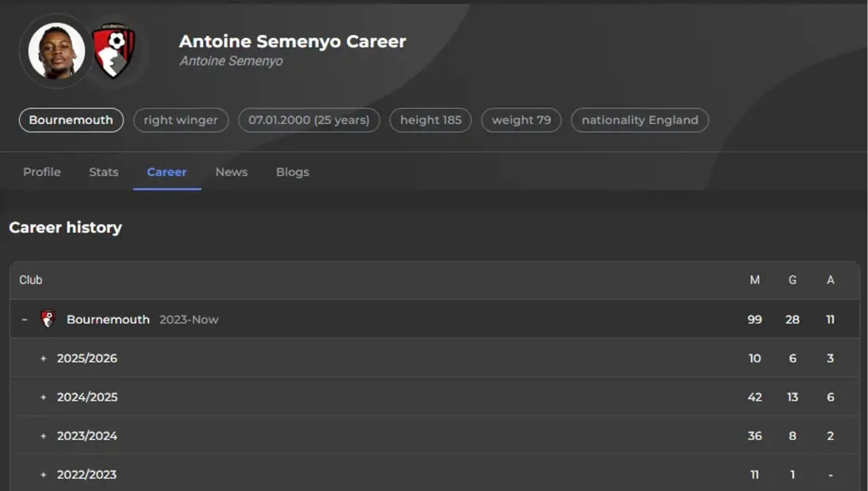Click the Bournemouth club crest in header
The image size is (868, 491).
[x=113, y=51]
